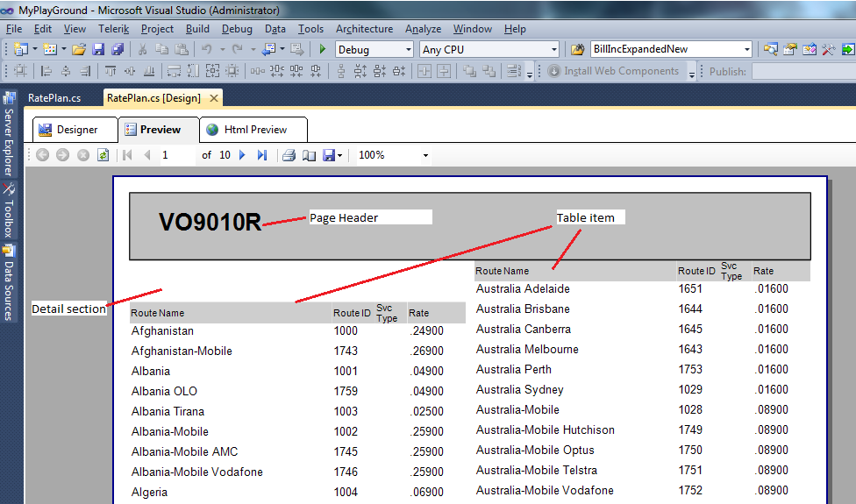856x504 pixels.
Task: Go to the next report page
Action: [242, 155]
